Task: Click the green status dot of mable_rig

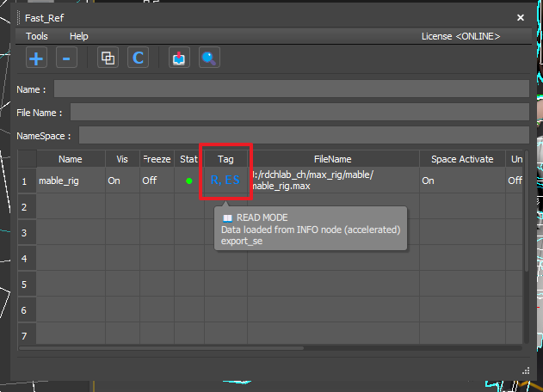Action: 189,181
